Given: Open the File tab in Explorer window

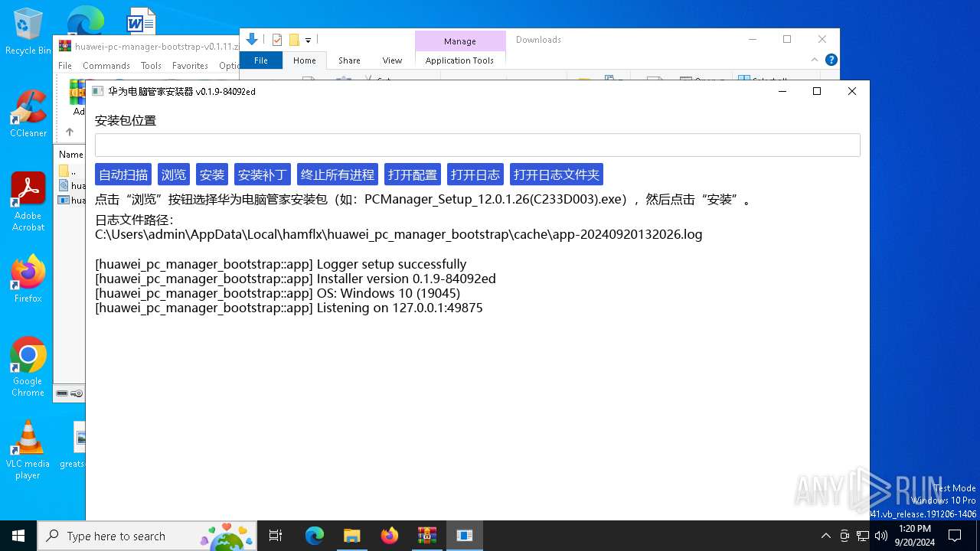Looking at the screenshot, I should click(x=261, y=60).
